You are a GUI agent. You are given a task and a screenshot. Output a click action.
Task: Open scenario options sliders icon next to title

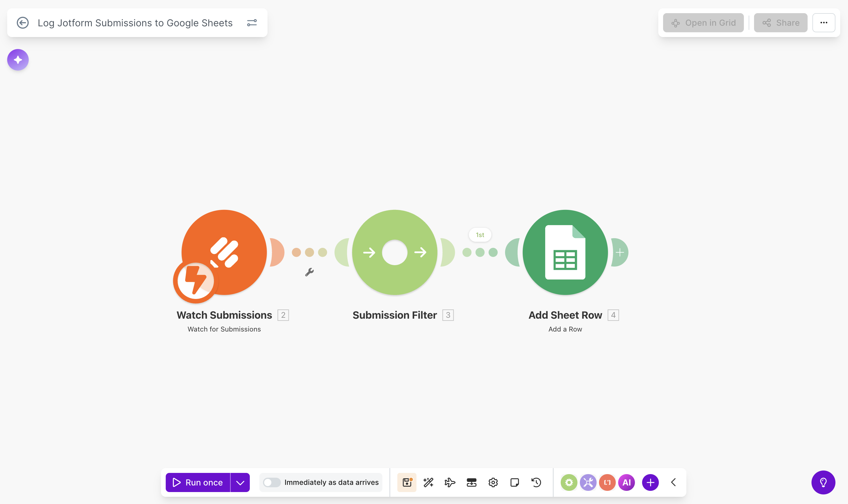pyautogui.click(x=252, y=23)
